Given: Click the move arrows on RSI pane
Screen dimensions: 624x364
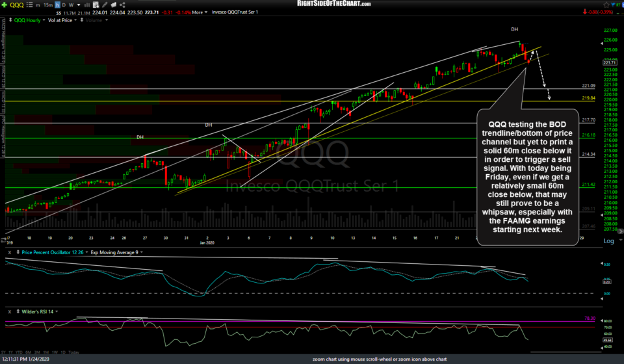Looking at the screenshot, I should click(18, 311).
